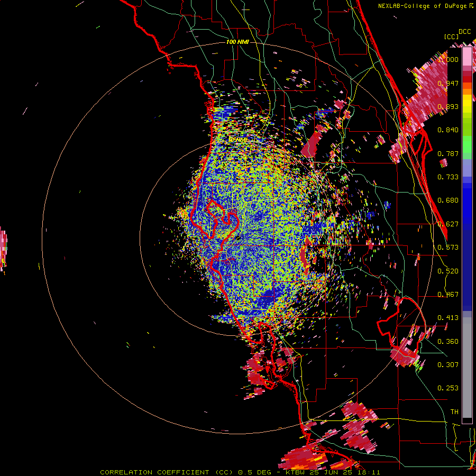Select the 50 NMI range ring label

238,140
